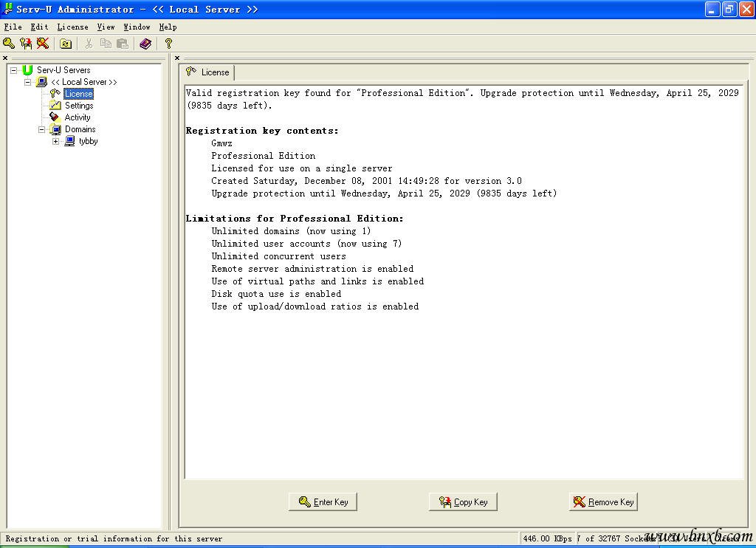
Task: Collapse the Domains tree node
Action: [x=42, y=129]
